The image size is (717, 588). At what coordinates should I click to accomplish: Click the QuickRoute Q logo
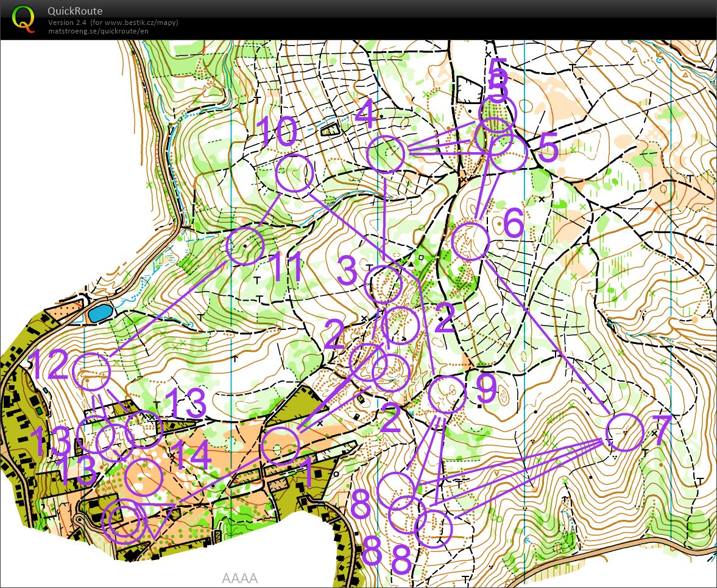(x=23, y=18)
